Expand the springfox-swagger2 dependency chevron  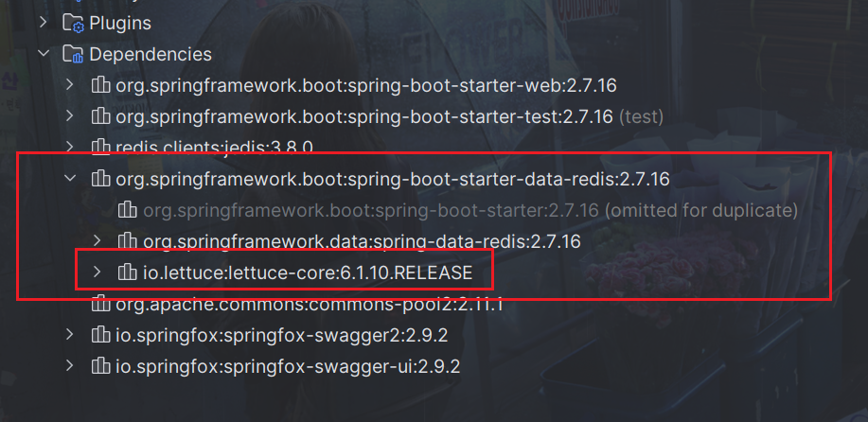[70, 334]
